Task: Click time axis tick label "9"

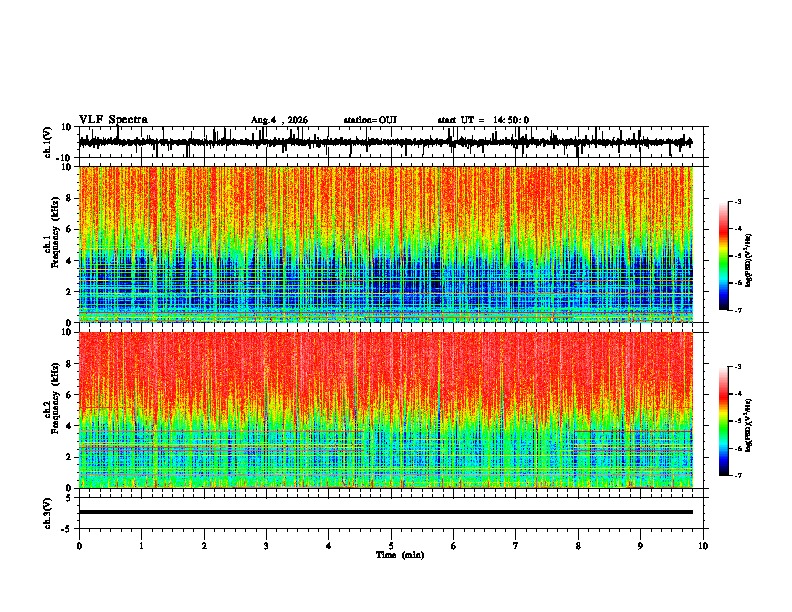Action: (640, 546)
